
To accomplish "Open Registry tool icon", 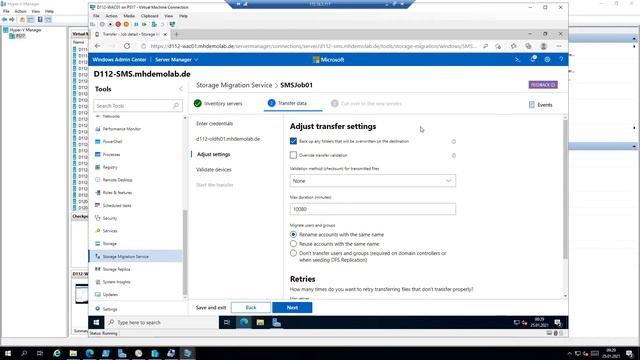I will click(98, 167).
